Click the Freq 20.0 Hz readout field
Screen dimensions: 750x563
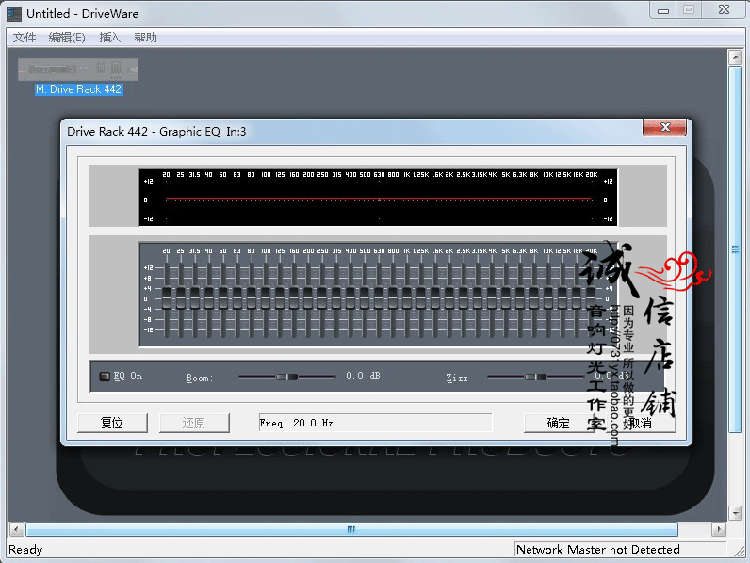pos(375,423)
